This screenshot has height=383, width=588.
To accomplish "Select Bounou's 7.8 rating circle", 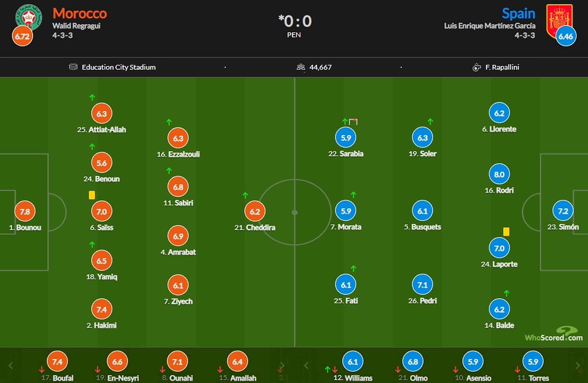I will pyautogui.click(x=25, y=212).
